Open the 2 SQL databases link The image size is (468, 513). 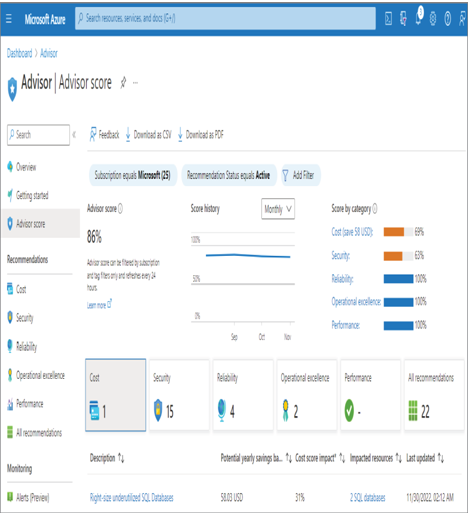tap(368, 497)
